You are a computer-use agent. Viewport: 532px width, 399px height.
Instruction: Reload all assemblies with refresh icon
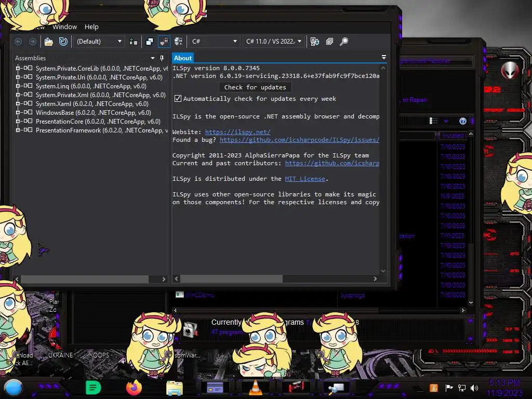pos(63,42)
